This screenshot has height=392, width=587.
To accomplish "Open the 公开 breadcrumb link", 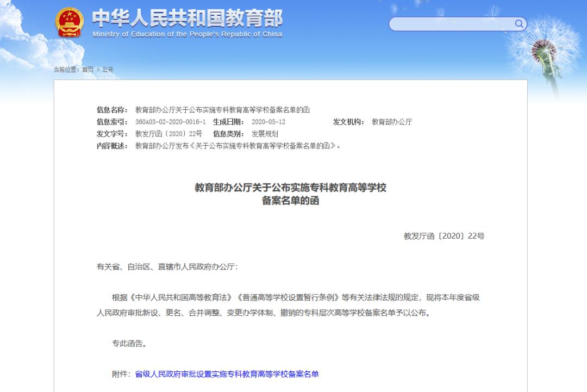I will tap(107, 69).
